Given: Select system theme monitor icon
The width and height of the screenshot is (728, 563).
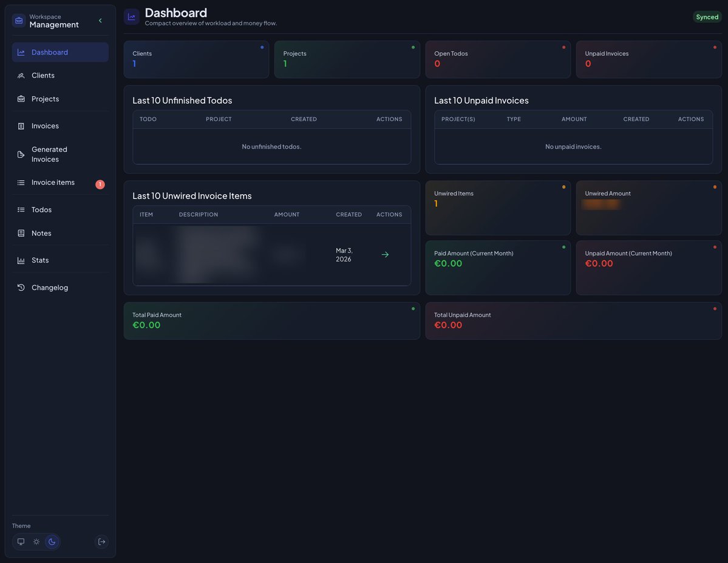Looking at the screenshot, I should (x=21, y=542).
